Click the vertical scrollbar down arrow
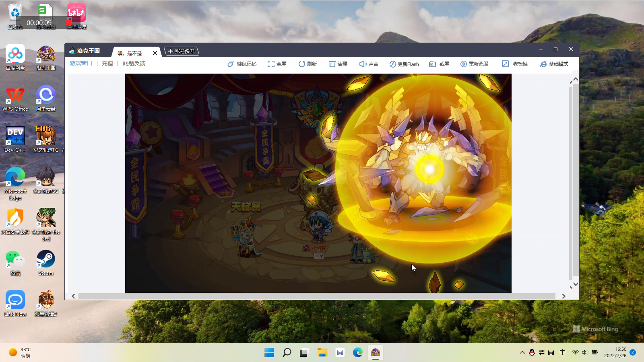This screenshot has height=362, width=644. 575,284
